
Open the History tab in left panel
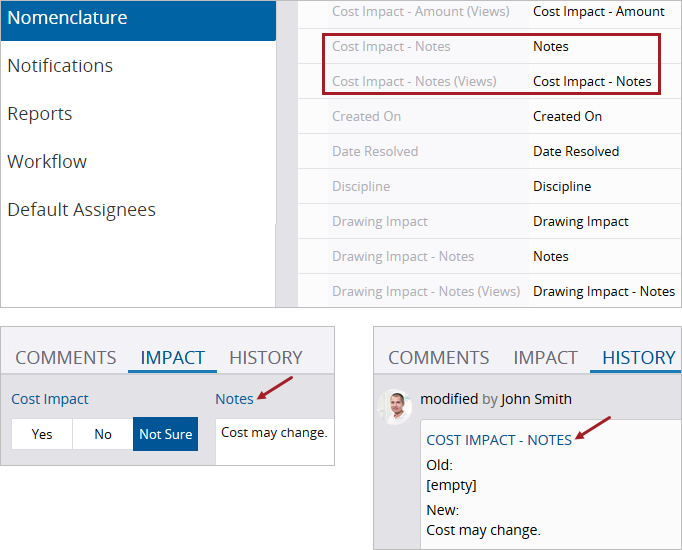[265, 358]
